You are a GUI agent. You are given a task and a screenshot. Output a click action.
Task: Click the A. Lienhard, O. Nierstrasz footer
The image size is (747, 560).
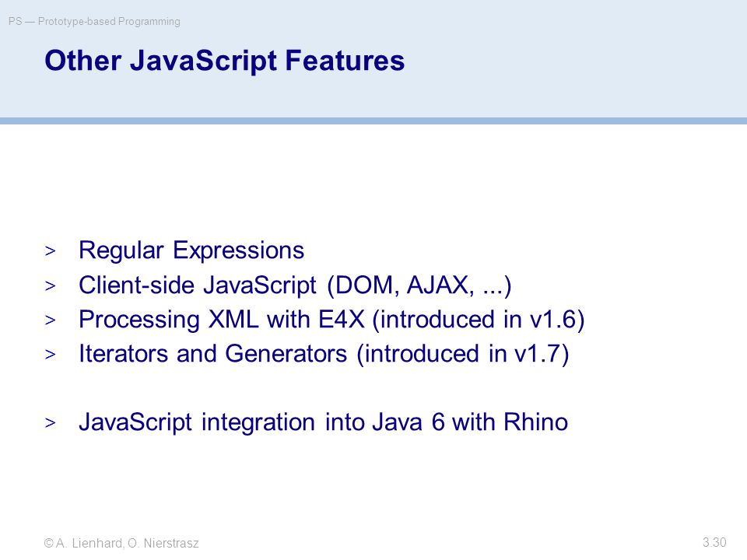tap(127, 543)
